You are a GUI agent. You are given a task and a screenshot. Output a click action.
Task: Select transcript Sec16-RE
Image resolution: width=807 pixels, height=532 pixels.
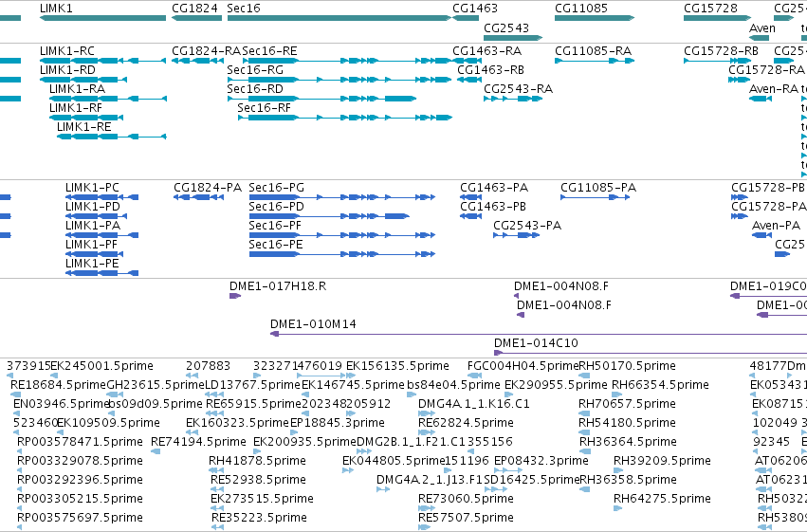click(269, 51)
